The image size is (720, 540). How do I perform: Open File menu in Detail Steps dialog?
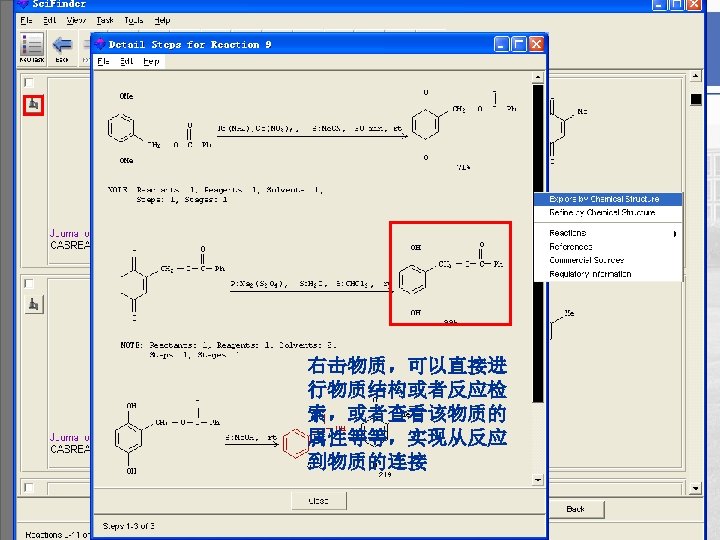pyautogui.click(x=103, y=62)
